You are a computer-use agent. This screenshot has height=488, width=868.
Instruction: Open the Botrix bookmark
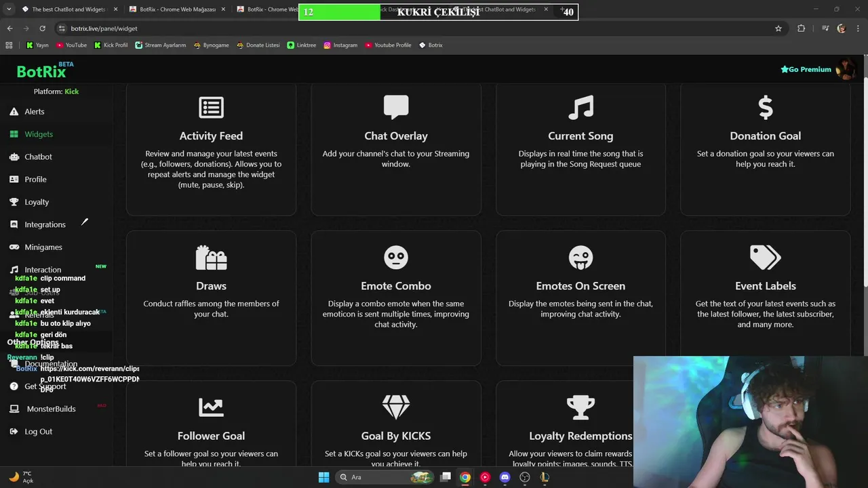431,45
